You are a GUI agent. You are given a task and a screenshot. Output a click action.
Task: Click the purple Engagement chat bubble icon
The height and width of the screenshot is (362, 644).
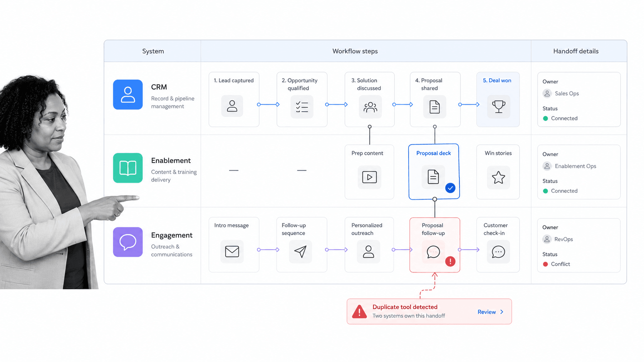coord(128,242)
